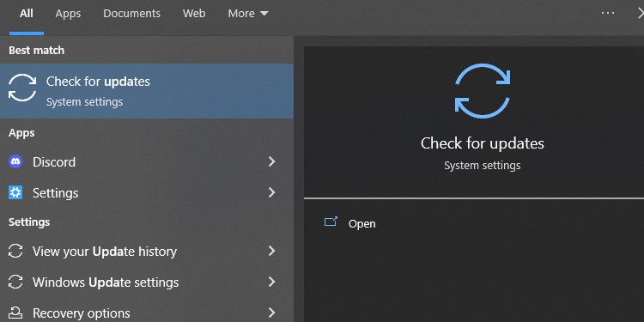Select Recovery options result
The image size is (644, 322).
(147, 313)
